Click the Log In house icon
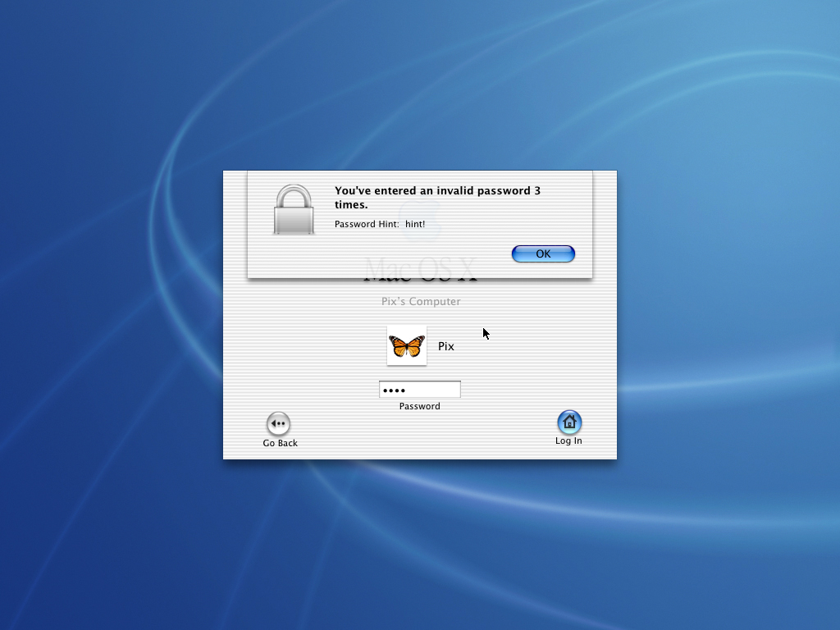This screenshot has width=840, height=630. coord(569,422)
